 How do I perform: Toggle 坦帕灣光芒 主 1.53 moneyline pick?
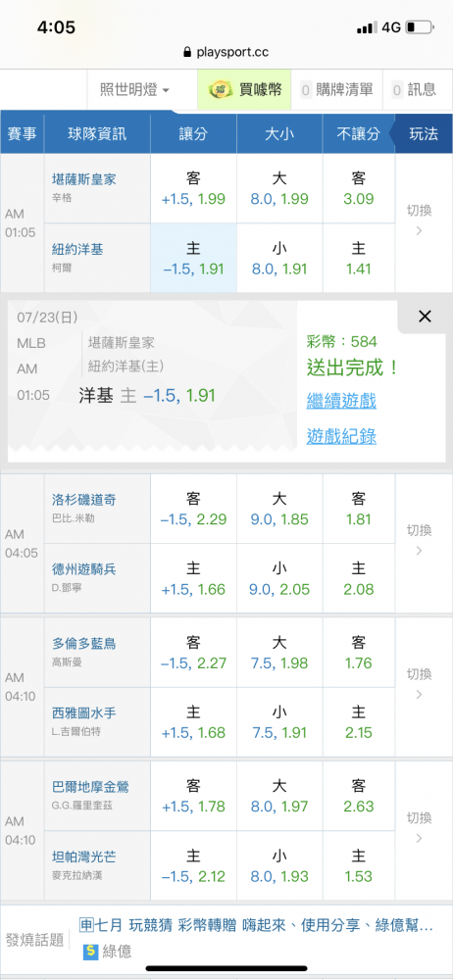[x=358, y=865]
